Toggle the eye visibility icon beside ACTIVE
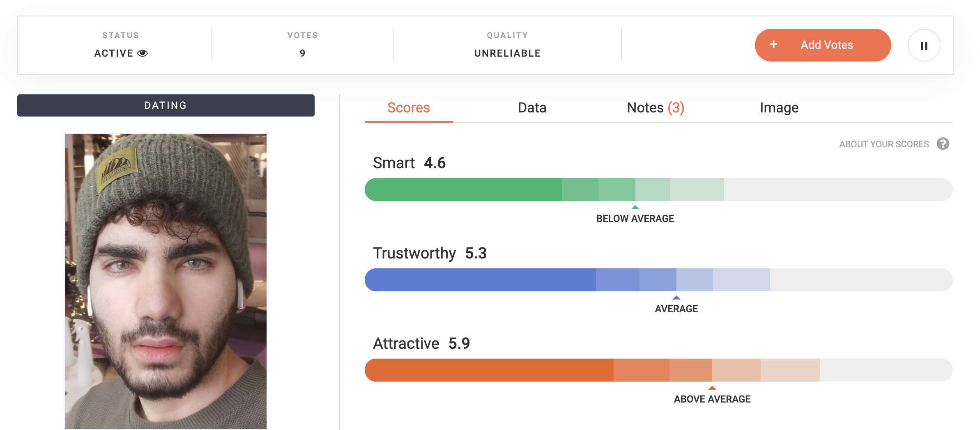The width and height of the screenshot is (980, 430). pos(143,53)
